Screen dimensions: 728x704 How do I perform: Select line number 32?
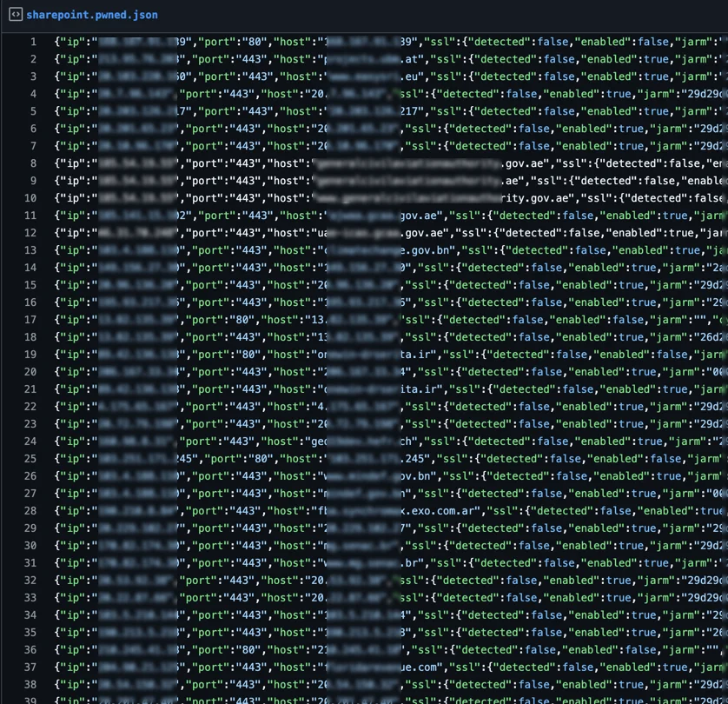pos(30,580)
